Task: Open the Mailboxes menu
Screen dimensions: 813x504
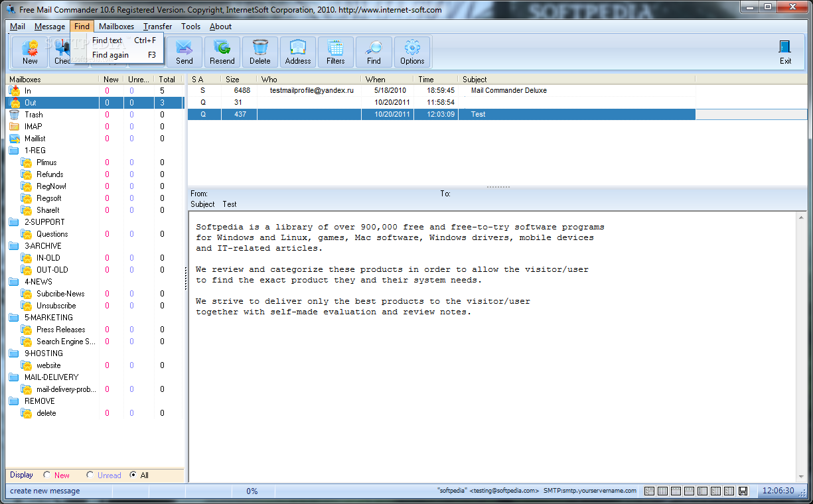Action: click(116, 27)
